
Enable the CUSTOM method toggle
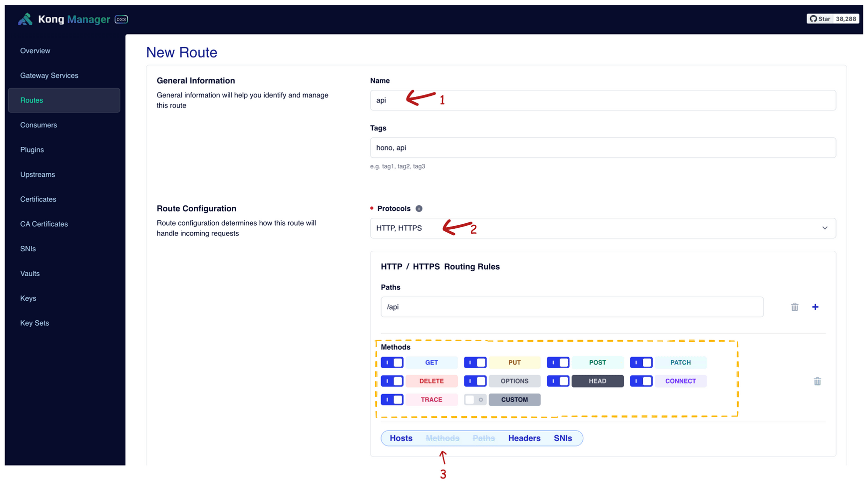(x=475, y=400)
